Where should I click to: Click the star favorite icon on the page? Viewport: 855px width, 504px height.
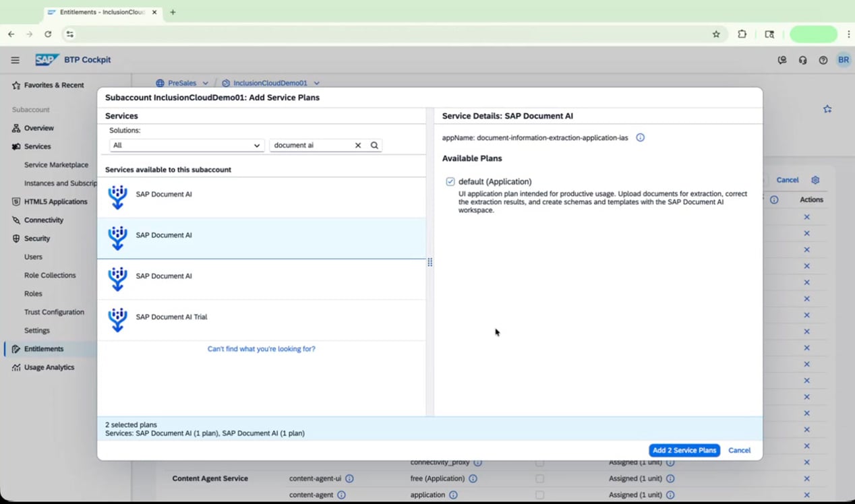click(x=827, y=109)
